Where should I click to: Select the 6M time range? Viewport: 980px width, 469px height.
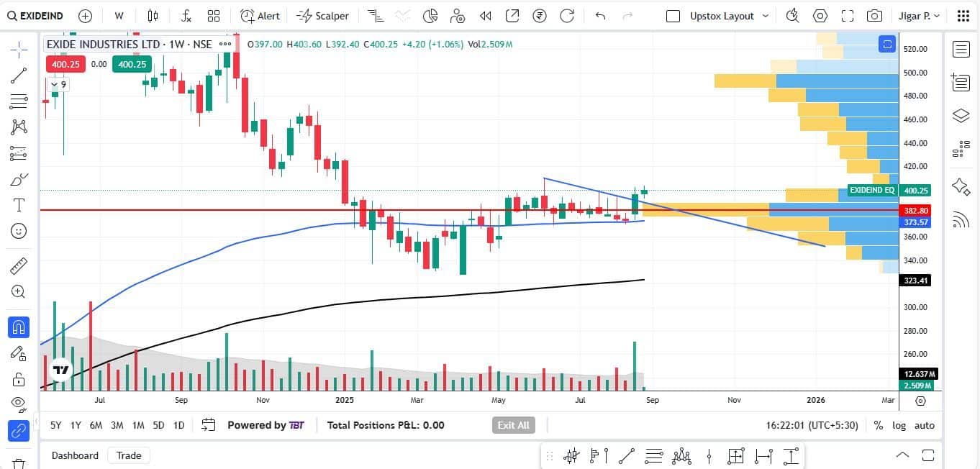click(96, 425)
